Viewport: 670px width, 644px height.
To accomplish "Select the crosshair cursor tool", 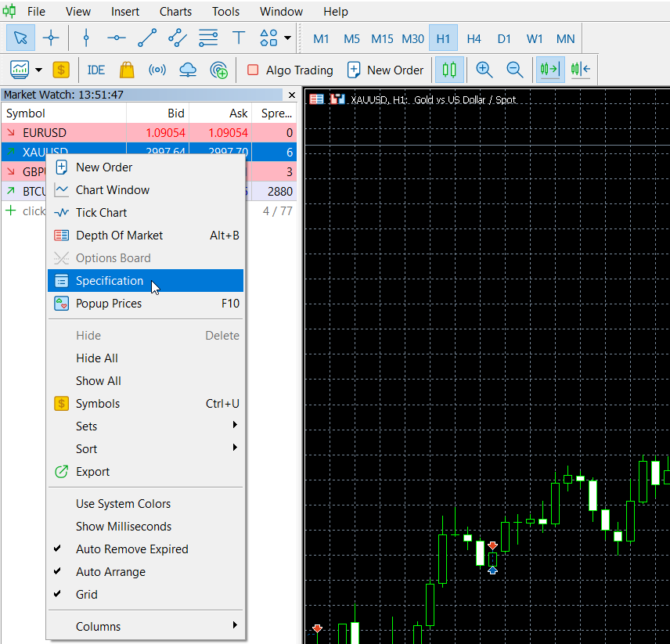I will click(51, 38).
